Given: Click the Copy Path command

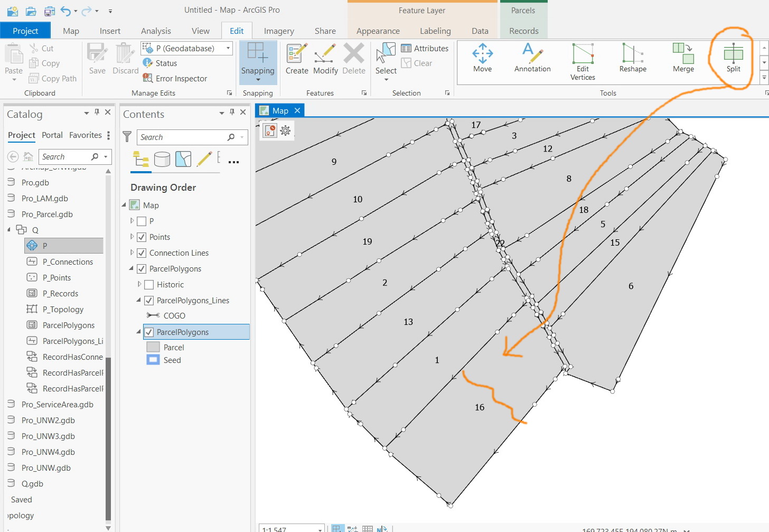Looking at the screenshot, I should [52, 78].
